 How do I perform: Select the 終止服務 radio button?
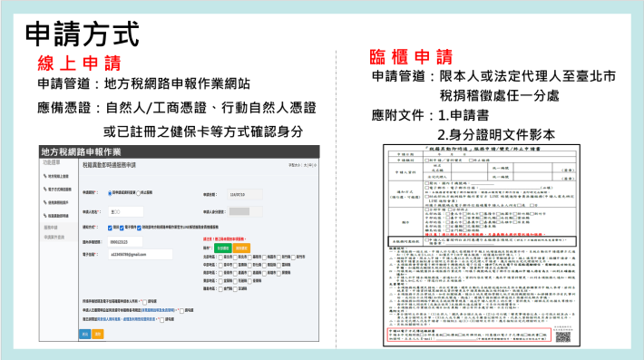(139, 193)
